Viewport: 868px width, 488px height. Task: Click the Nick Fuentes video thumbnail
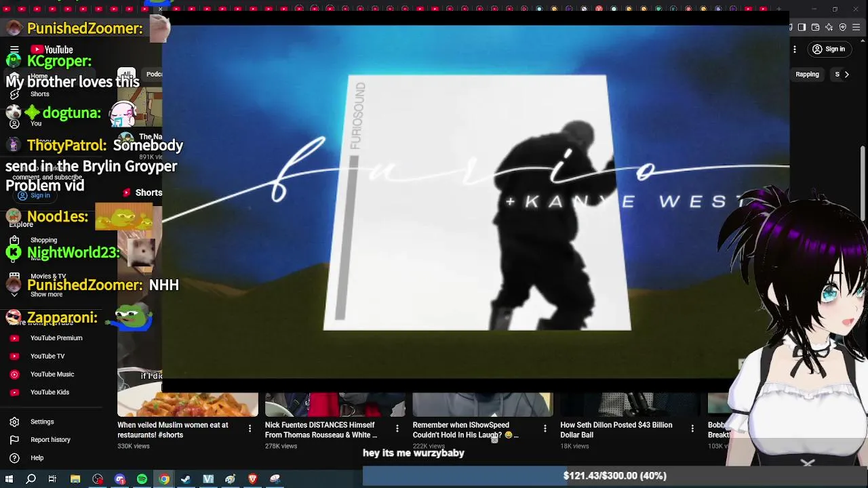click(x=335, y=405)
